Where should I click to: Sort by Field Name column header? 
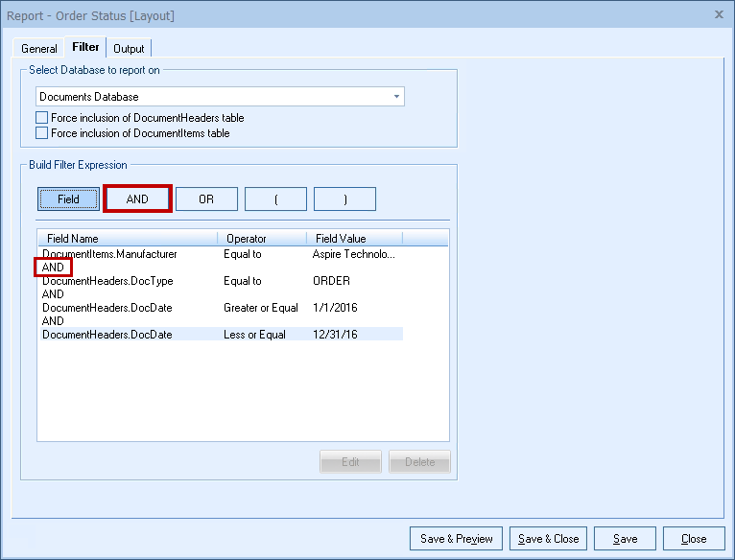pos(127,238)
